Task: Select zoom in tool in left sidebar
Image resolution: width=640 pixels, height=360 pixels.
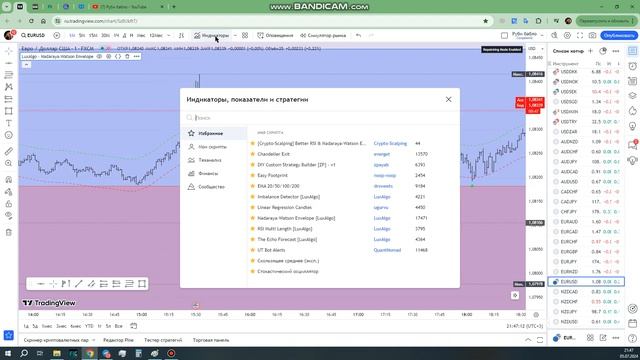Action: pyautogui.click(x=9, y=163)
